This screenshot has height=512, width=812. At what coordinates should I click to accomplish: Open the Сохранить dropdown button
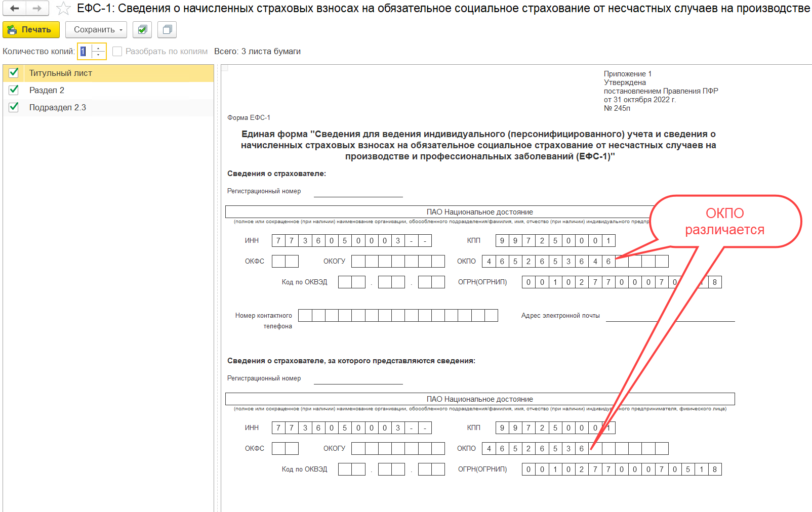[97, 30]
